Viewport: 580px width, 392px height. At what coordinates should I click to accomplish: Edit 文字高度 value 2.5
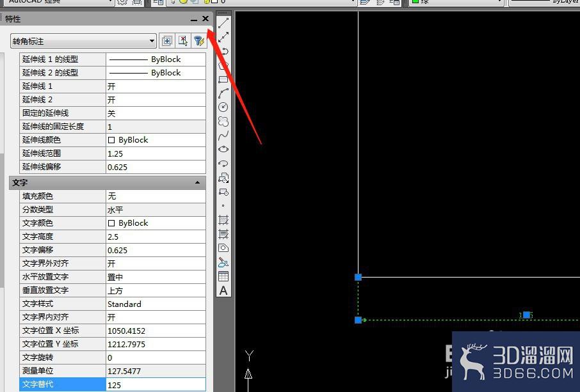tap(156, 237)
